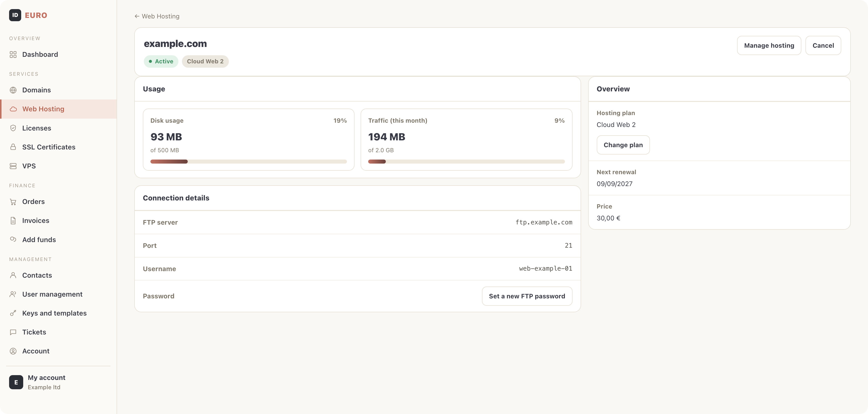Open the Licenses sidebar item
This screenshot has height=414, width=868.
point(59,128)
